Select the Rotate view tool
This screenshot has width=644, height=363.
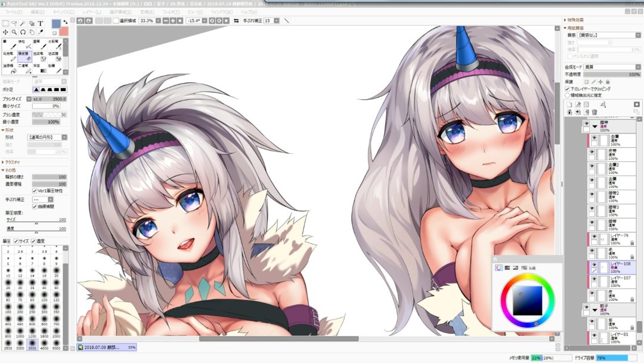23,32
